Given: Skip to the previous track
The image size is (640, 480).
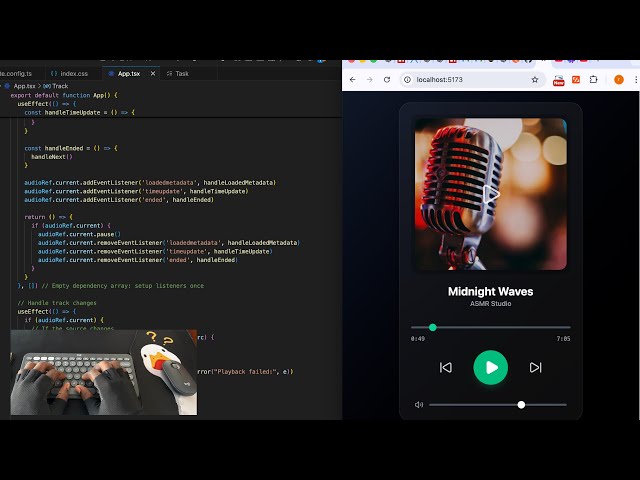Looking at the screenshot, I should point(445,367).
